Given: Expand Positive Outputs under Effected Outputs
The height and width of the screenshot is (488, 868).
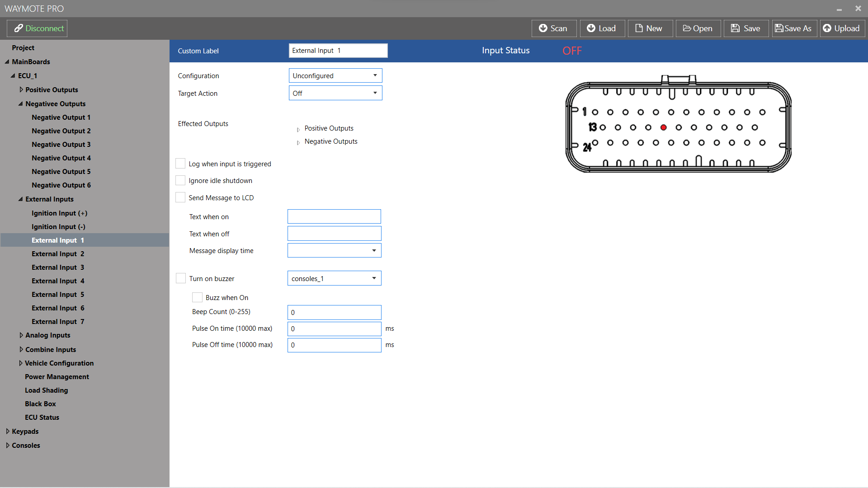Looking at the screenshot, I should 298,130.
